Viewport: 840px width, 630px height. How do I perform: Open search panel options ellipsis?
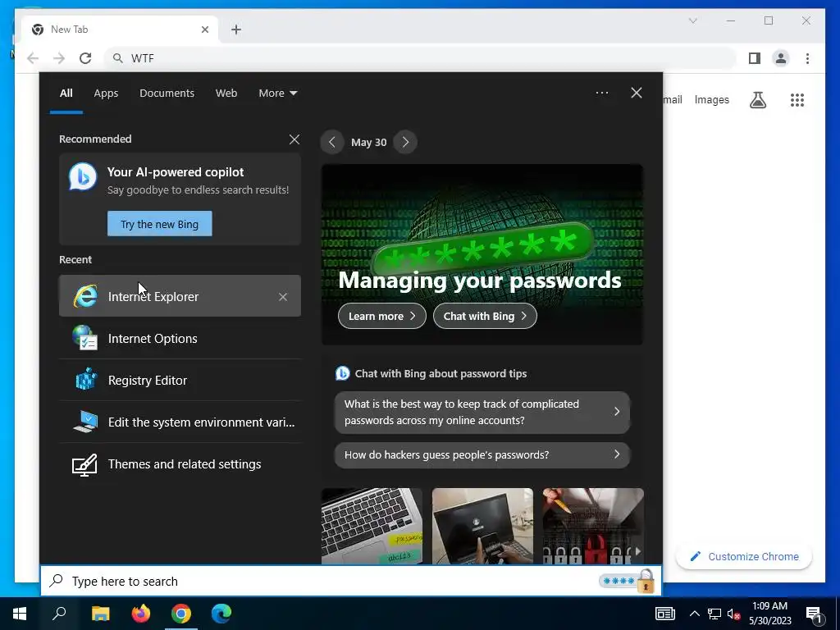coord(602,93)
